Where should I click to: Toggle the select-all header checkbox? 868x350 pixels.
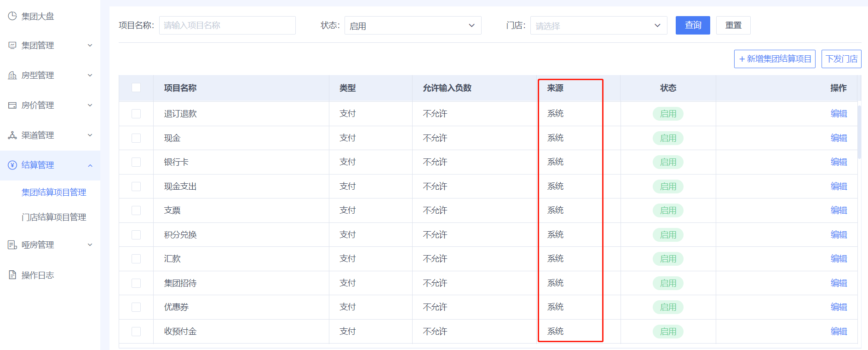pos(136,87)
